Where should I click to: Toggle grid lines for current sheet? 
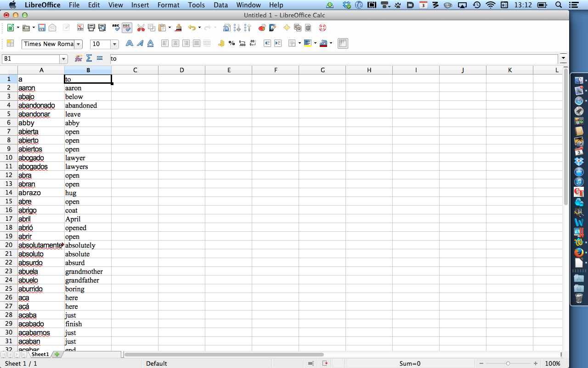[342, 43]
